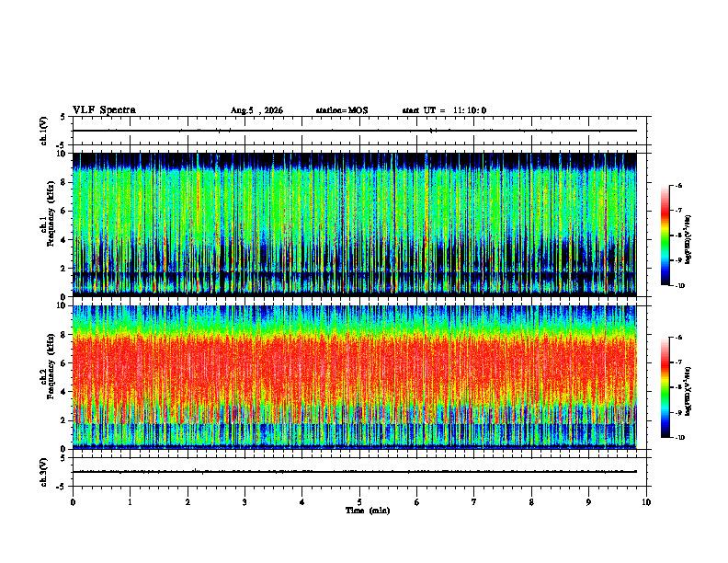Click the ch.1 spectrogram color bar
Image resolution: width=728 pixels, height=563 pixels.
pyautogui.click(x=665, y=236)
